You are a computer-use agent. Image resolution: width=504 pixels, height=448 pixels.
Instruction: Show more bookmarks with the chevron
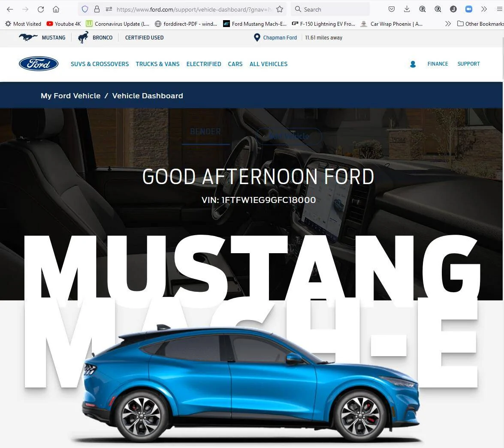pyautogui.click(x=448, y=24)
